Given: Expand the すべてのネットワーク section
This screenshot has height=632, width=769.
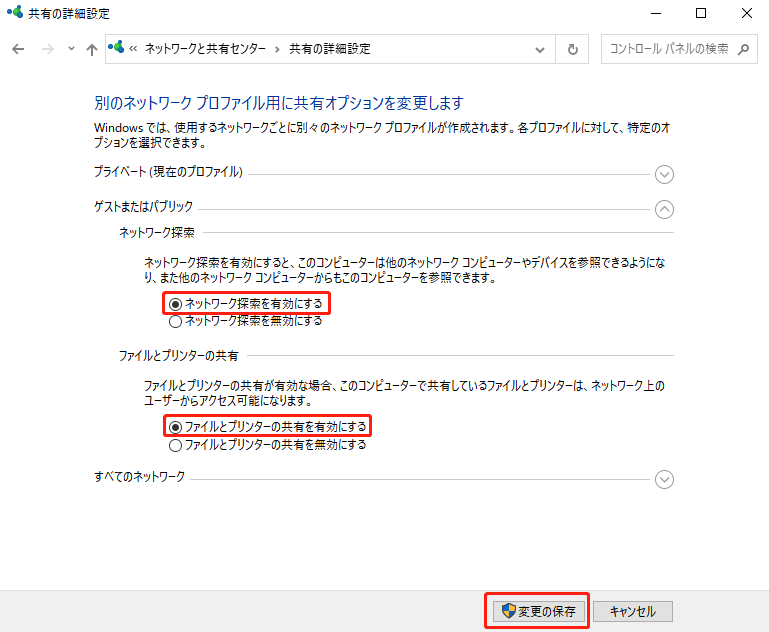Looking at the screenshot, I should (664, 480).
